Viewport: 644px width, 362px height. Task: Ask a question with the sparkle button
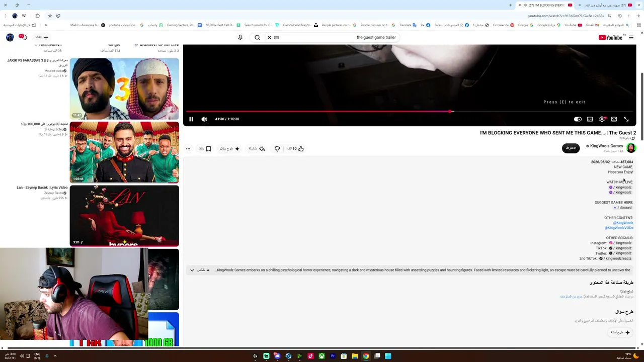[229, 149]
